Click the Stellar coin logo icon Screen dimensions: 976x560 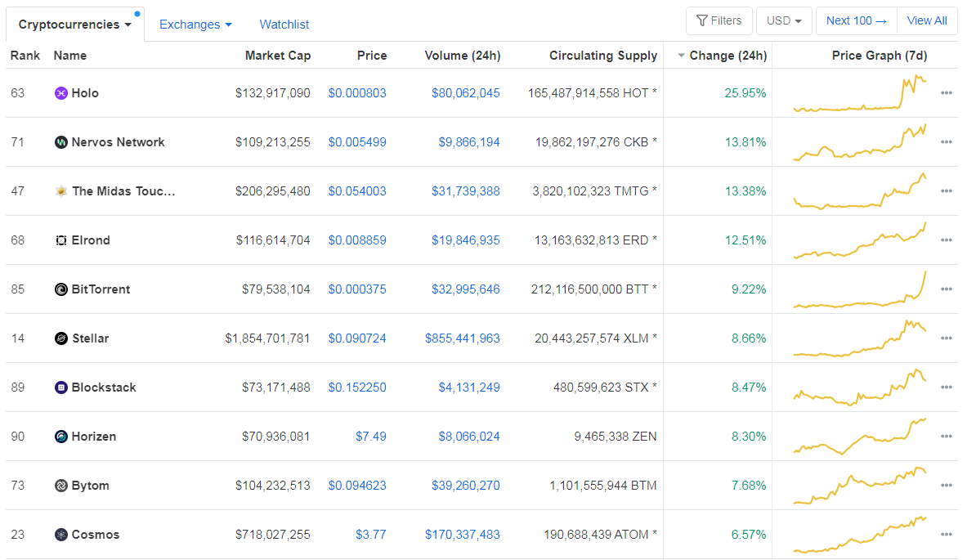(61, 338)
